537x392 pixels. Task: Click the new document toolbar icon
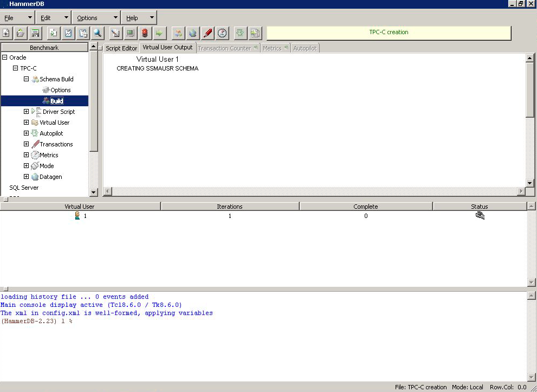(7, 33)
